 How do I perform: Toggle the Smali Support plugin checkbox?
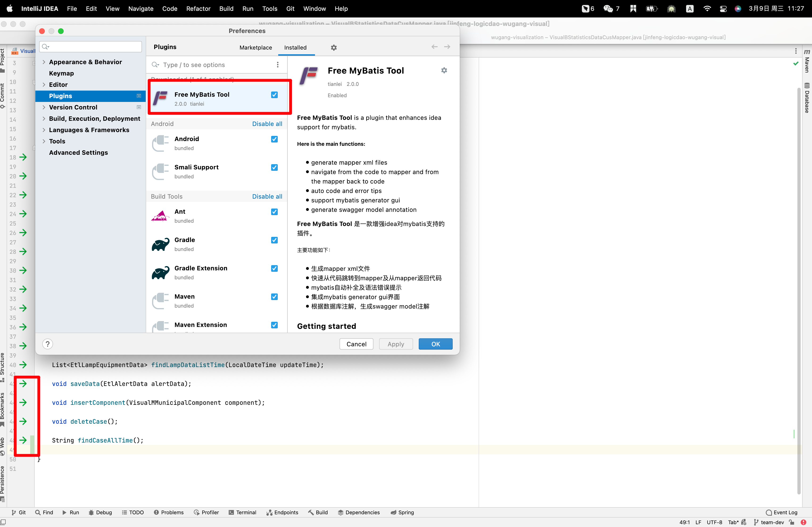[274, 167]
